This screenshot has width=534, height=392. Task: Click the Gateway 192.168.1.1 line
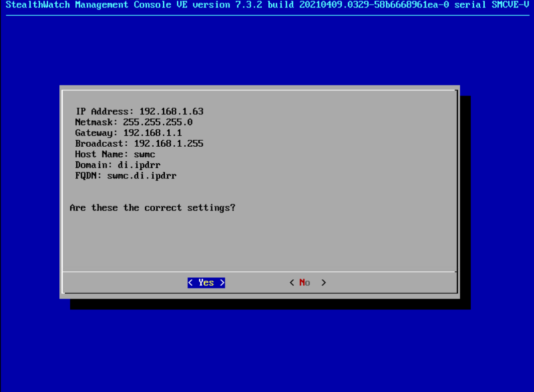coord(129,133)
